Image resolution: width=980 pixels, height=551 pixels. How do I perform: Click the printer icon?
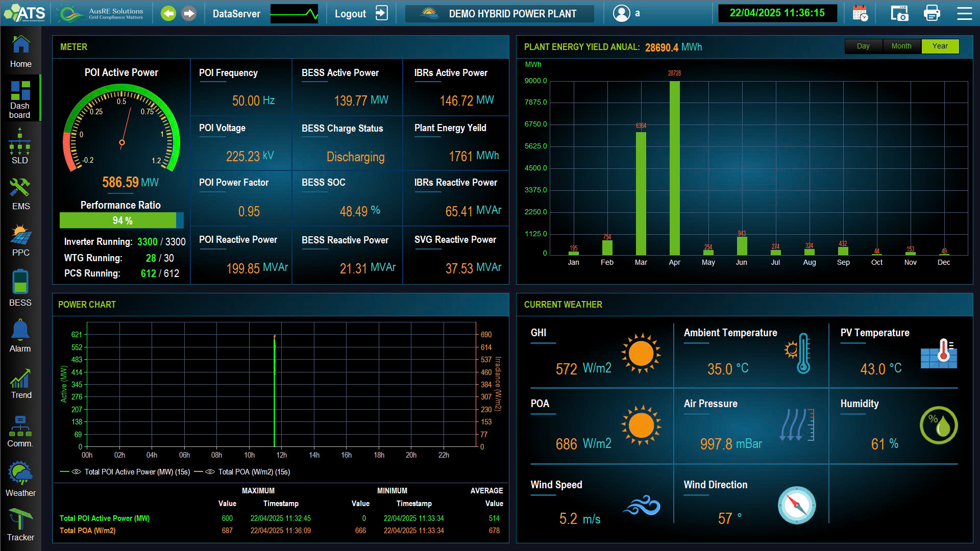pyautogui.click(x=932, y=13)
